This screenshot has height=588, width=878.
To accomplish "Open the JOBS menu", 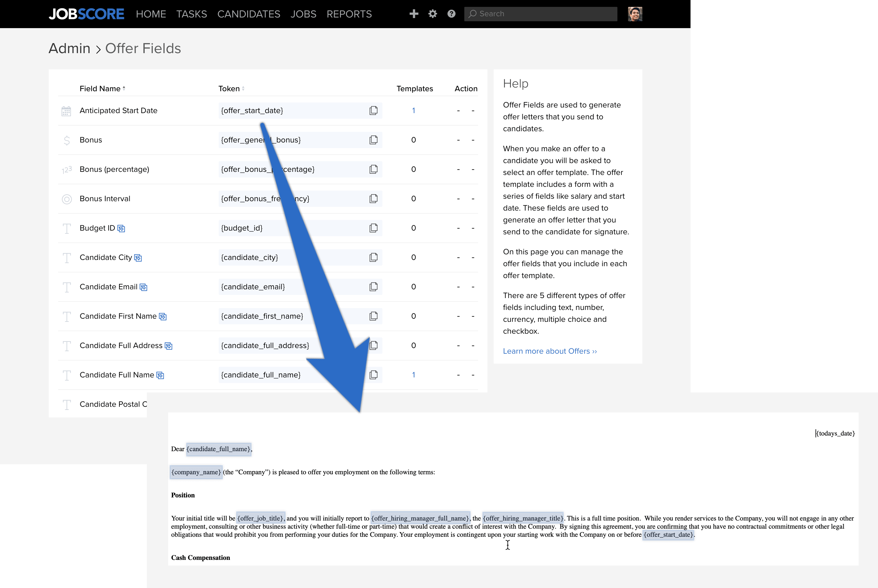I will 303,14.
